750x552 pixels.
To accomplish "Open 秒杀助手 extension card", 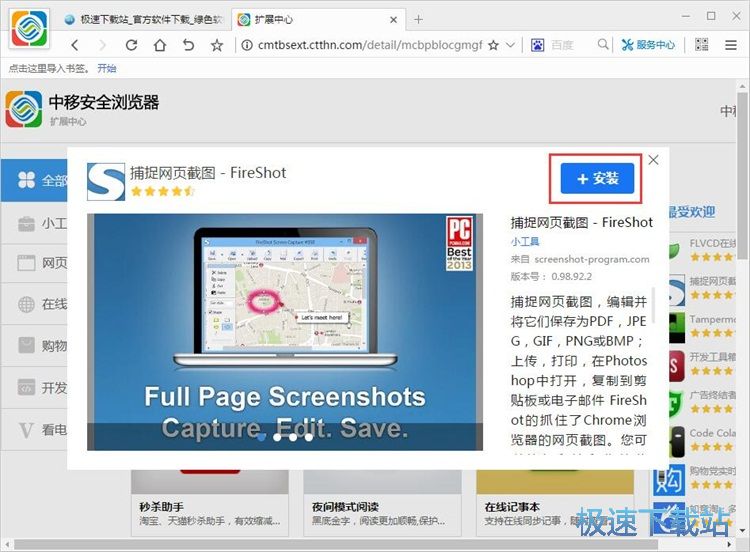I will [210, 503].
